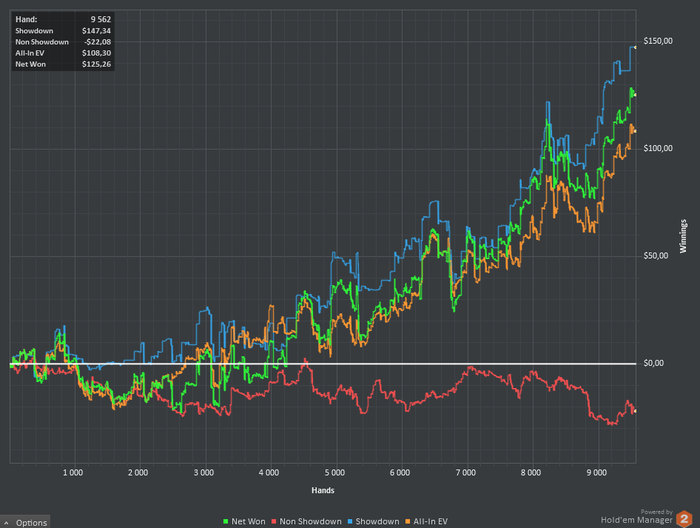Viewport: 700px width, 528px height.
Task: Click the Hands x-axis title
Action: (x=323, y=490)
